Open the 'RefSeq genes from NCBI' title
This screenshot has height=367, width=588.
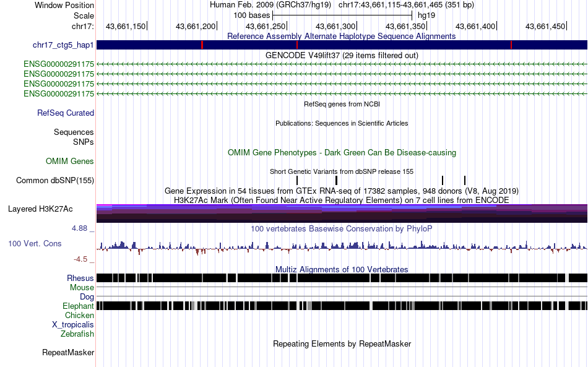click(342, 104)
